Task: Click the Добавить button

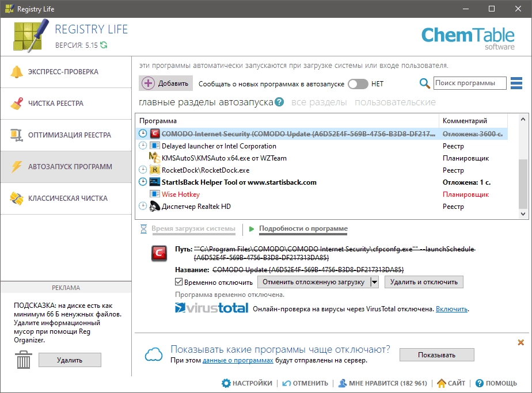Action: tap(166, 83)
